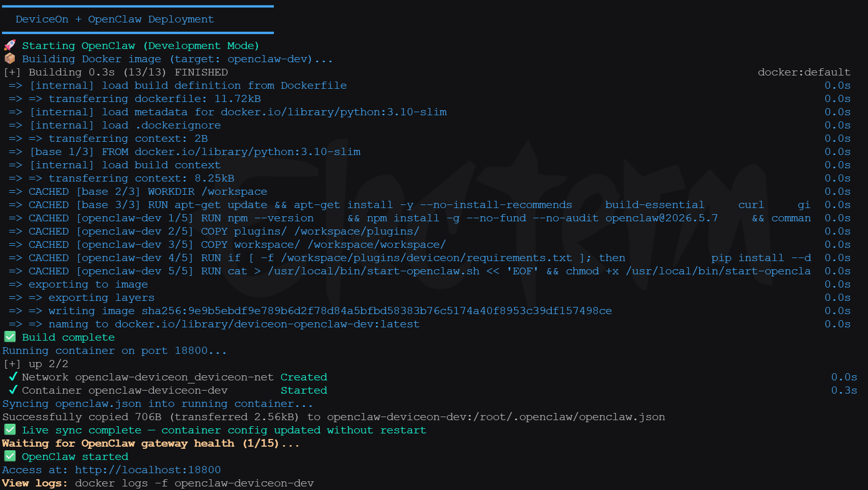Viewport: 868px width, 490px height.
Task: Click the pip install text in 4/5 line
Action: pyautogui.click(x=748, y=257)
